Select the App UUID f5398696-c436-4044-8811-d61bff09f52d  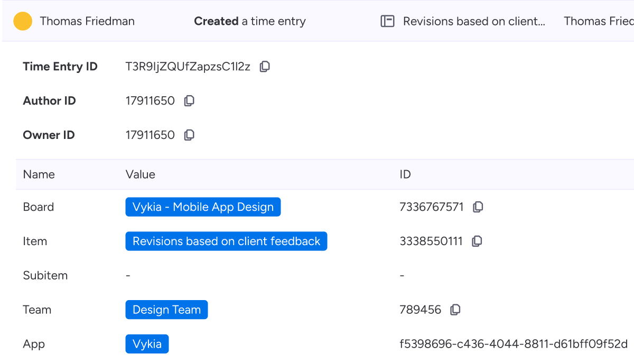[x=512, y=343]
